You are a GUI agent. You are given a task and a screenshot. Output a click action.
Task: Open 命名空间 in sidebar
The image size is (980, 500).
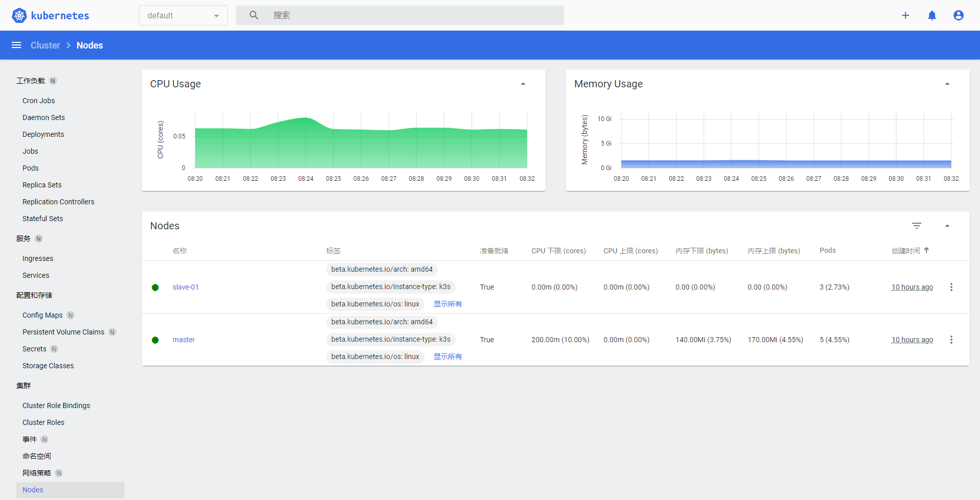click(37, 456)
